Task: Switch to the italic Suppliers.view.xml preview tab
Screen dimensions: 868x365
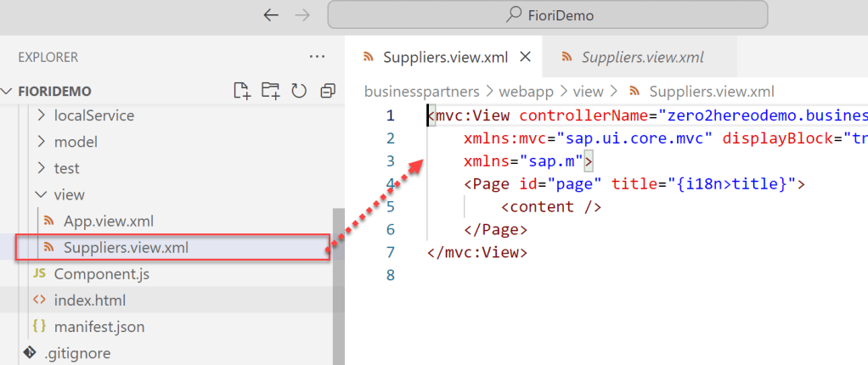Action: click(x=642, y=57)
